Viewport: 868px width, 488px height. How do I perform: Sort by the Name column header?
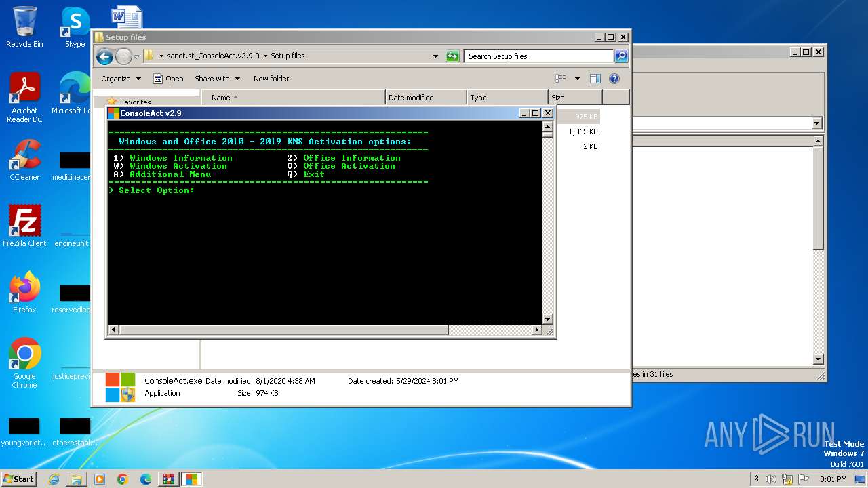pos(293,98)
